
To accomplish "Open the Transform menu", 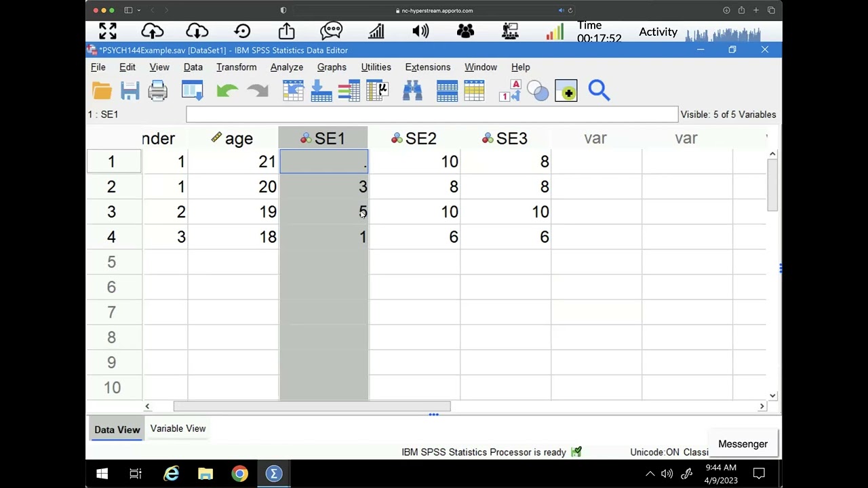I will [237, 67].
